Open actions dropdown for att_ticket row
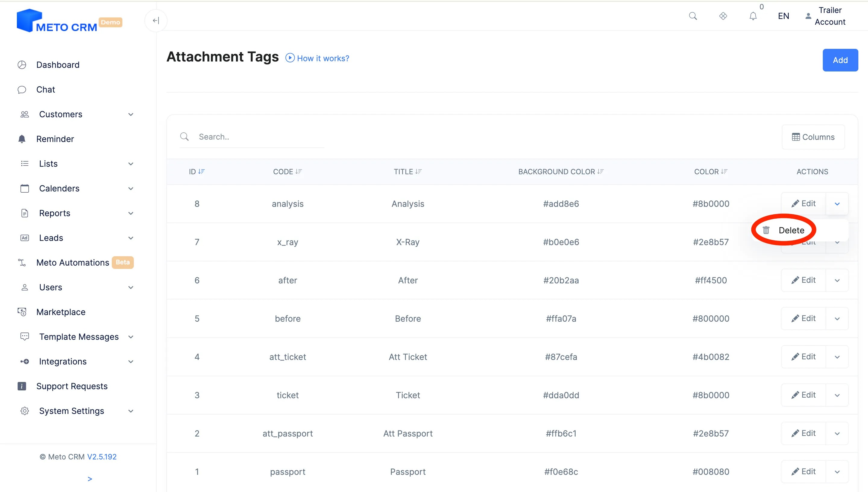The height and width of the screenshot is (492, 868). coord(837,357)
